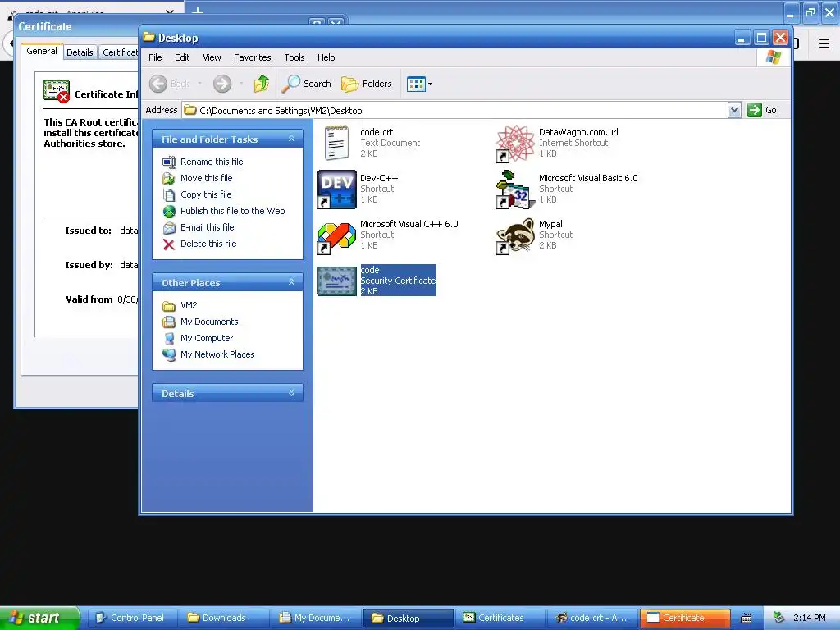This screenshot has height=630, width=840.
Task: Switch to code.crt taskbar item
Action: (592, 618)
